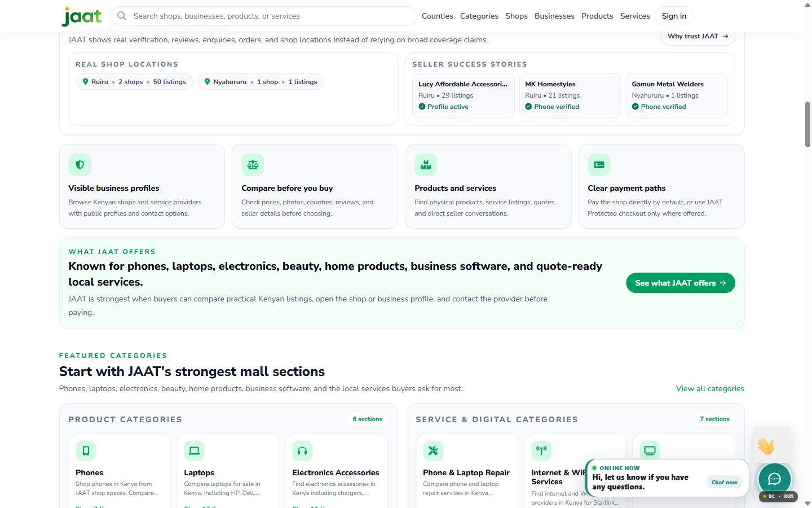Click the 7 sections badge

click(x=714, y=419)
